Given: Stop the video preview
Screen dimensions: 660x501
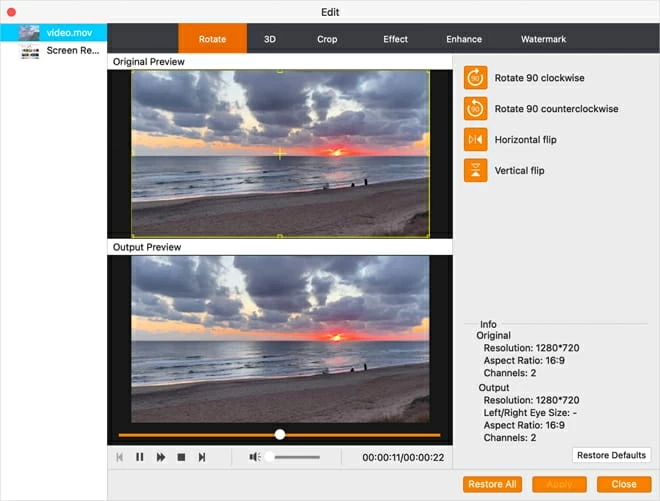Looking at the screenshot, I should coord(181,457).
